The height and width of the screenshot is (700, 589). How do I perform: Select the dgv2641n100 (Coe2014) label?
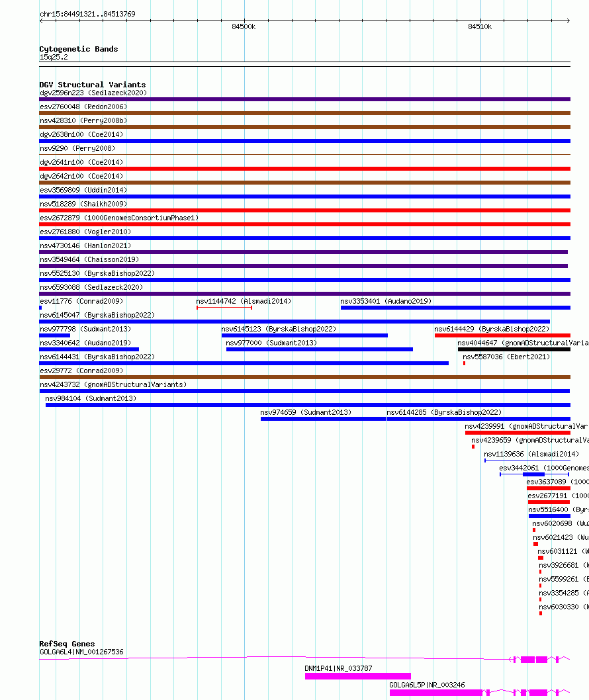tap(81, 162)
